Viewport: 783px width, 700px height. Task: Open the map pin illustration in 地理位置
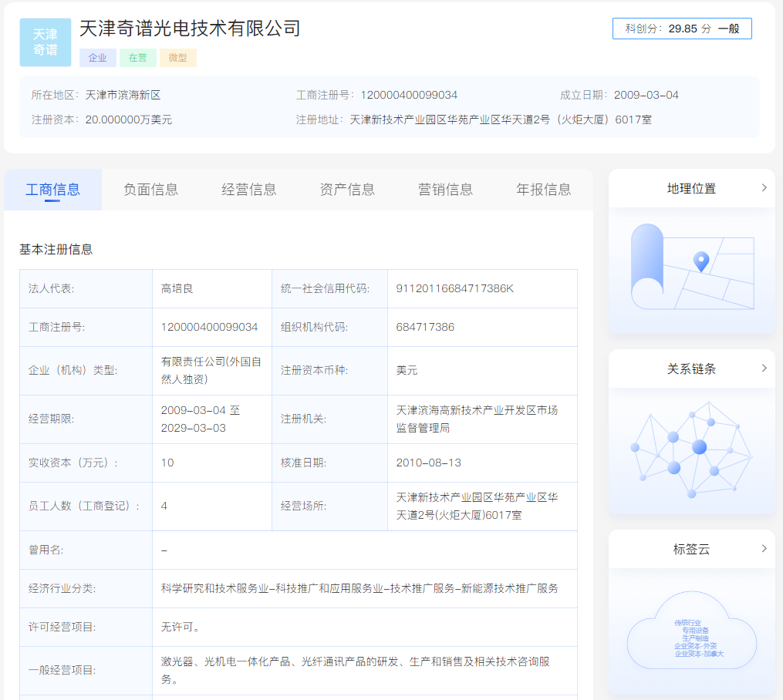[692, 267]
